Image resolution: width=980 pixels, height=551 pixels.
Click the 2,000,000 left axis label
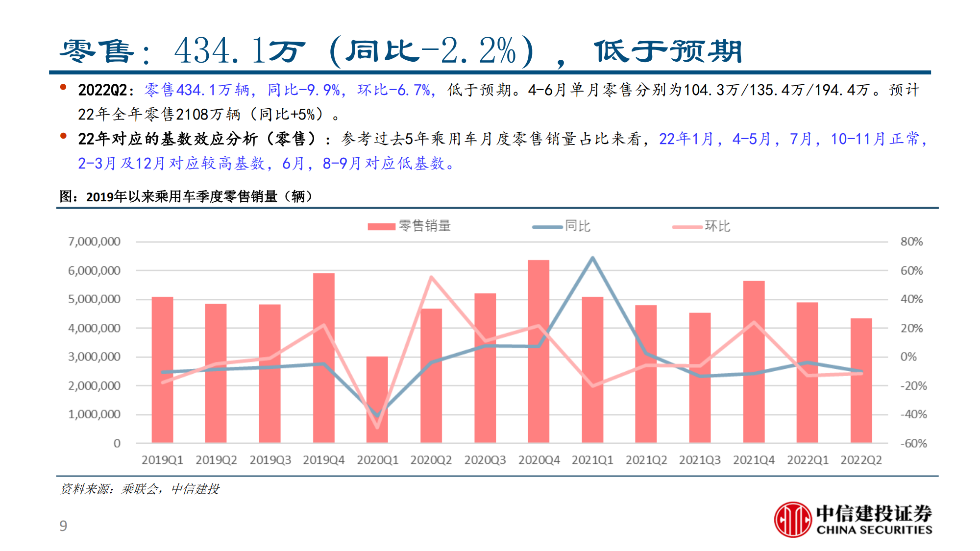[x=94, y=385]
